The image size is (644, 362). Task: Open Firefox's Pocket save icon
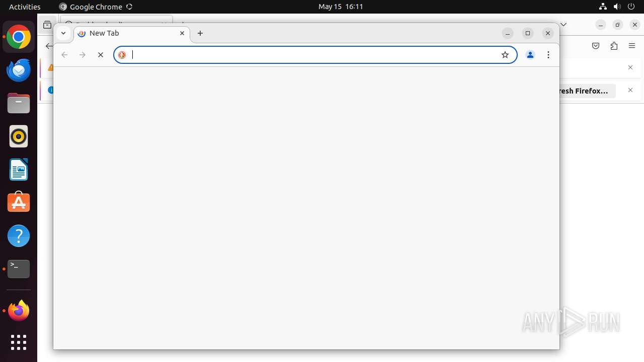tap(596, 46)
